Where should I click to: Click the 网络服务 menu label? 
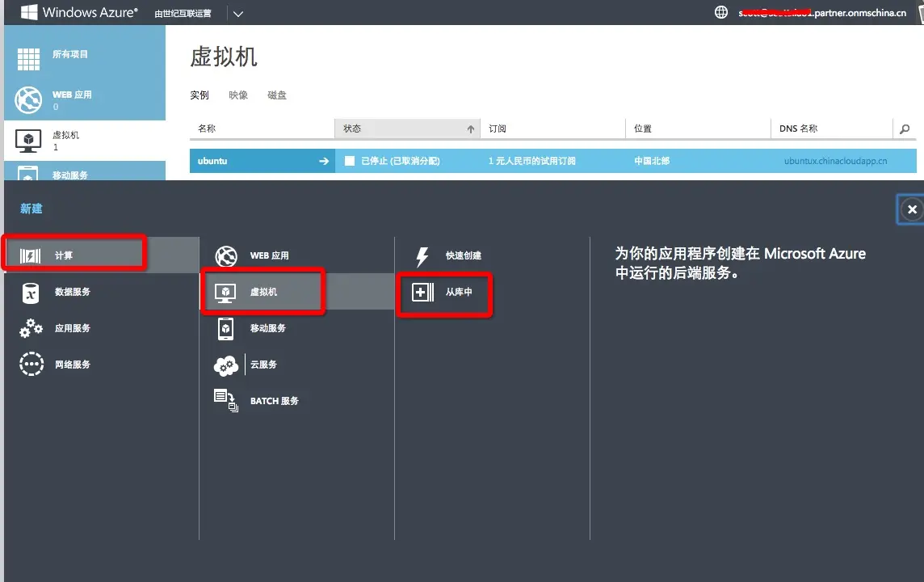[x=73, y=365]
